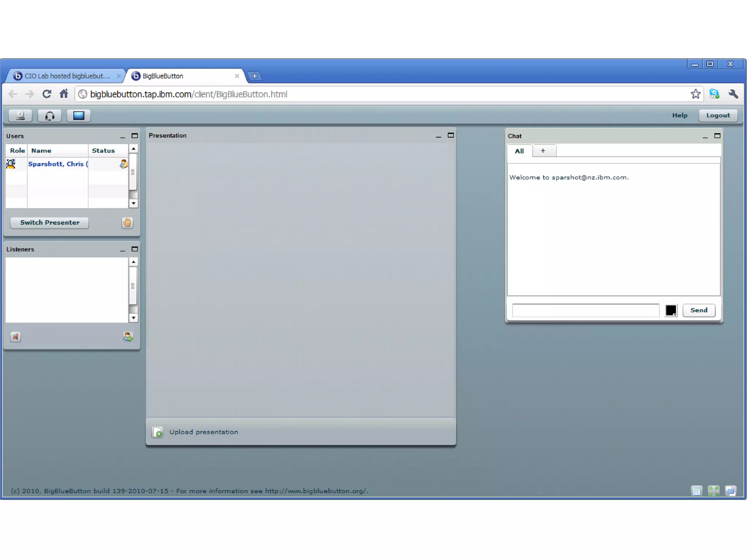747x560 pixels.
Task: Open Chrome wrench settings menu
Action: pos(733,94)
